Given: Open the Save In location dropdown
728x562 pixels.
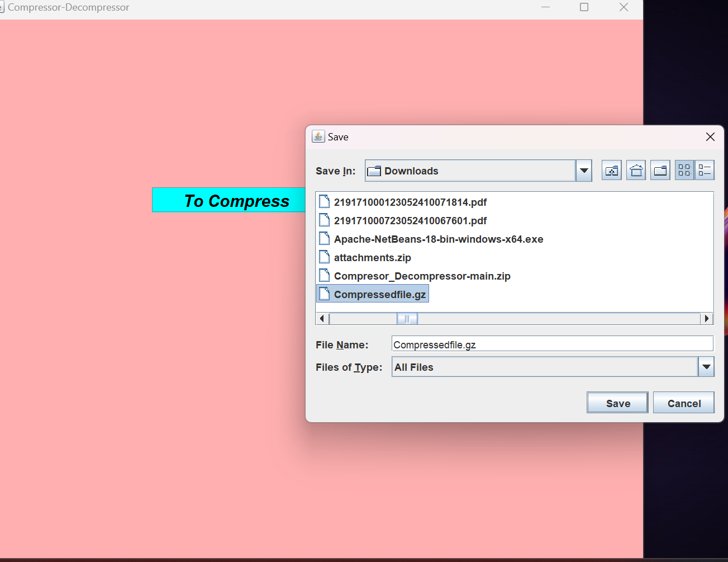Looking at the screenshot, I should pos(584,171).
